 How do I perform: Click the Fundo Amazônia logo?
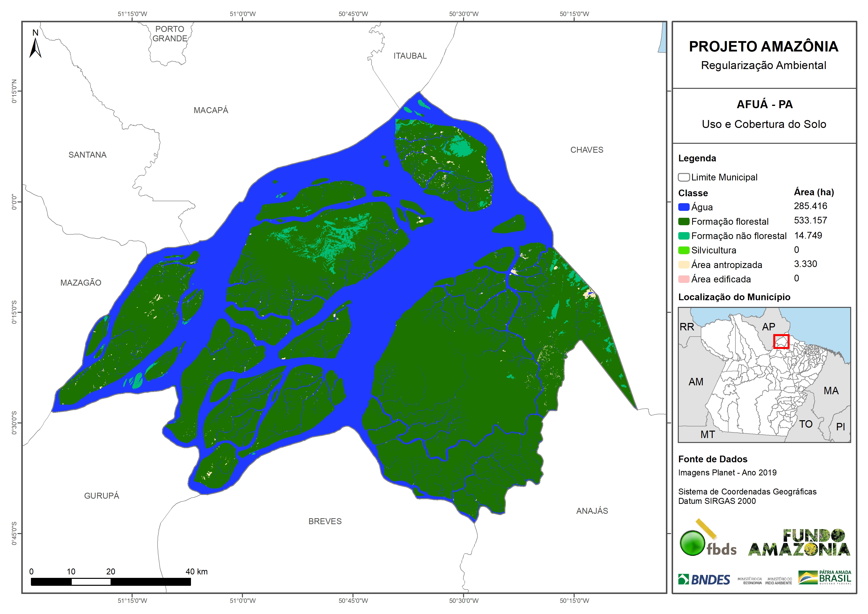(x=799, y=542)
